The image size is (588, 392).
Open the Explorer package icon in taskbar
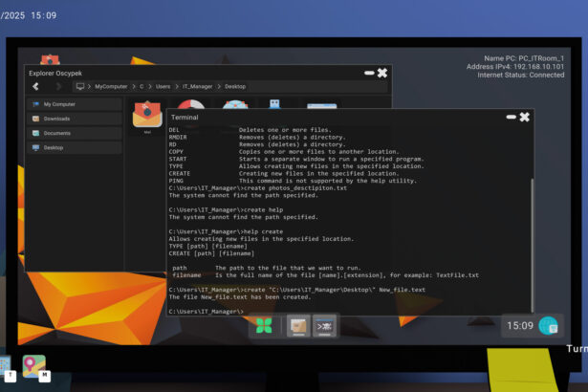point(298,327)
